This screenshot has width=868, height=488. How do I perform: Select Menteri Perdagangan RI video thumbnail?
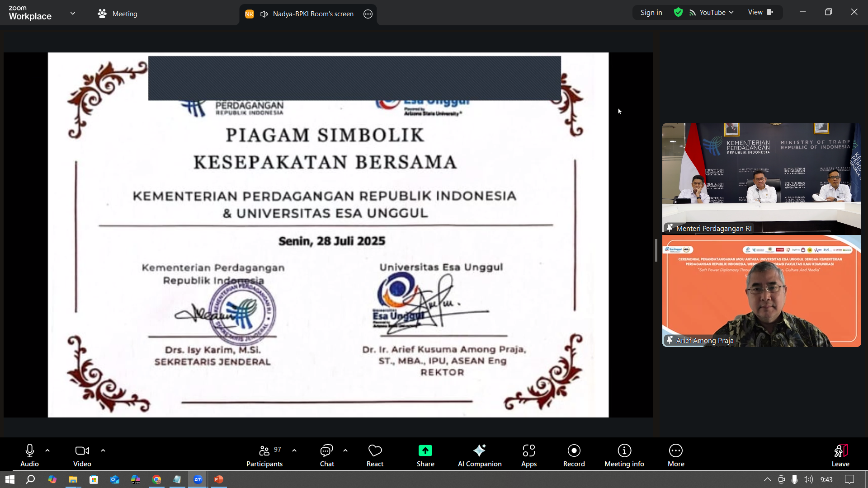click(761, 178)
